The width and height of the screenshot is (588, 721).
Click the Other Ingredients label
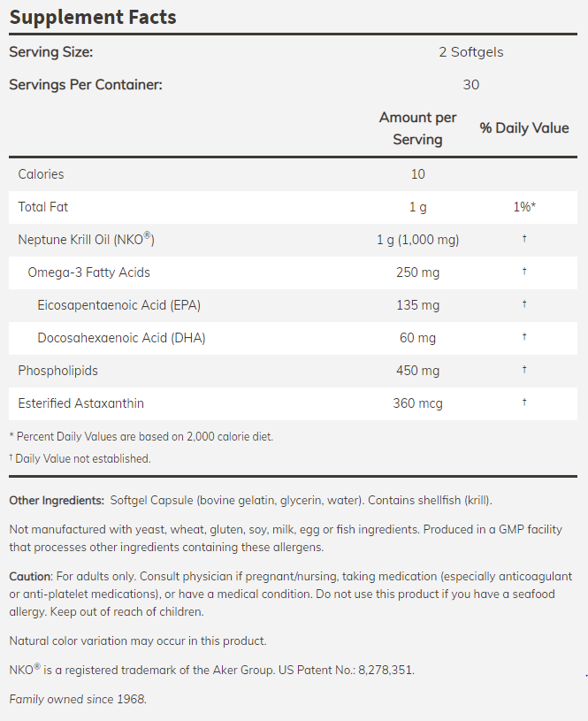click(x=57, y=501)
